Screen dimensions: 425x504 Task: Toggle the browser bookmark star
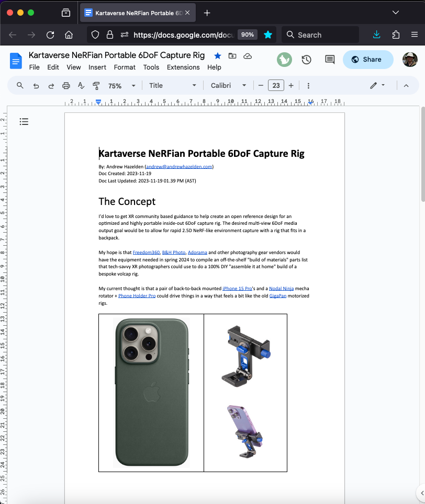tap(267, 35)
